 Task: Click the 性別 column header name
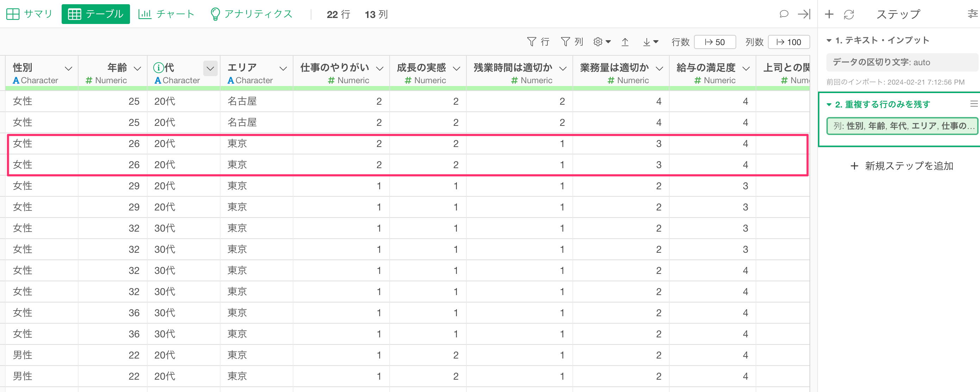click(23, 68)
